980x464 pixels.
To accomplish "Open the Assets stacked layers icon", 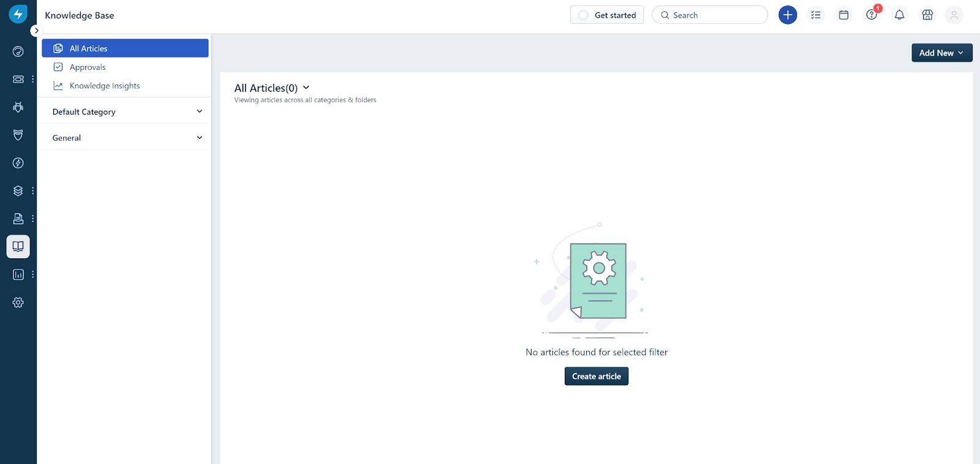I will tap(18, 191).
